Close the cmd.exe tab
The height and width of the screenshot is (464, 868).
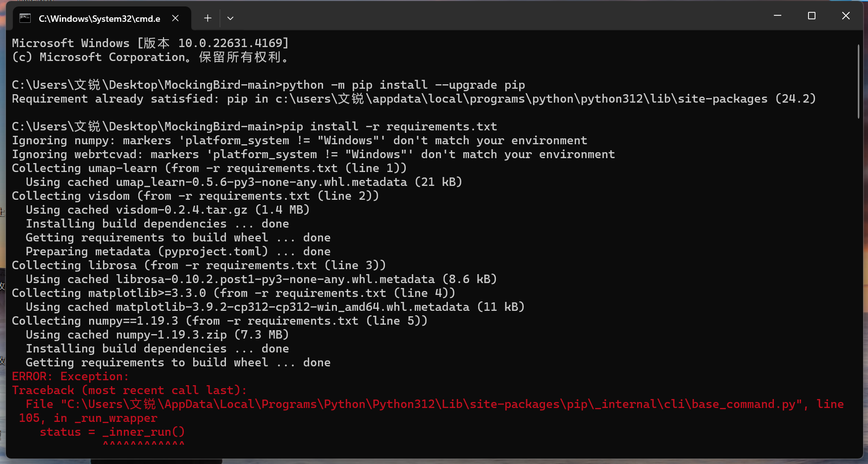point(175,18)
